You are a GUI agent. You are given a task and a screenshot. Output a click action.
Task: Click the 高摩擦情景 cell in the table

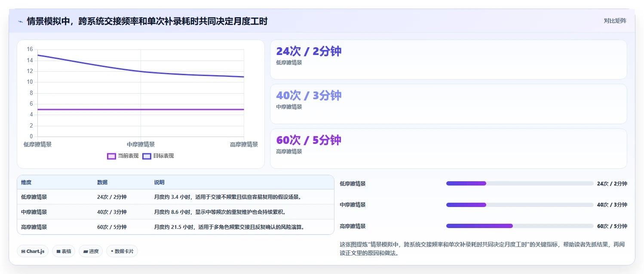(x=34, y=227)
